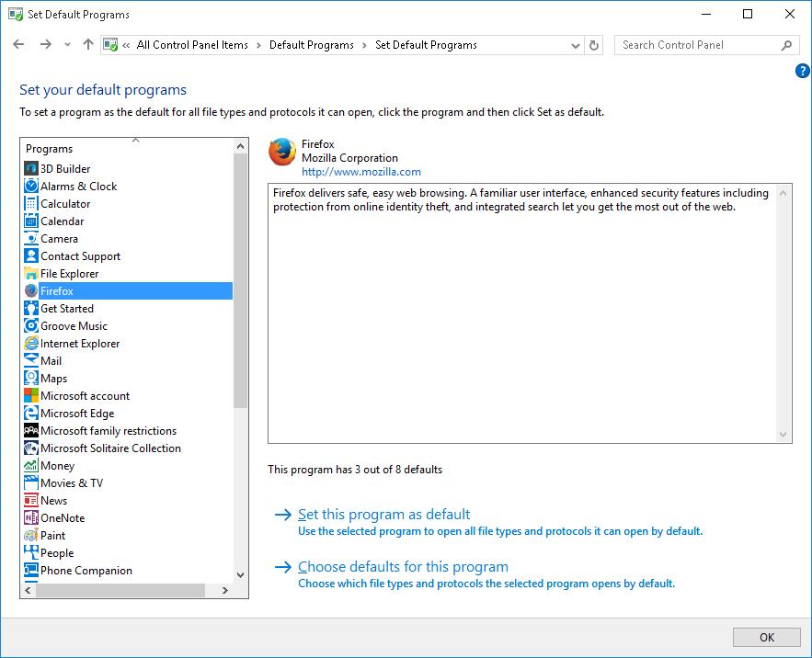Viewport: 812px width, 658px height.
Task: Click description box scroll down arrow
Action: coord(783,435)
